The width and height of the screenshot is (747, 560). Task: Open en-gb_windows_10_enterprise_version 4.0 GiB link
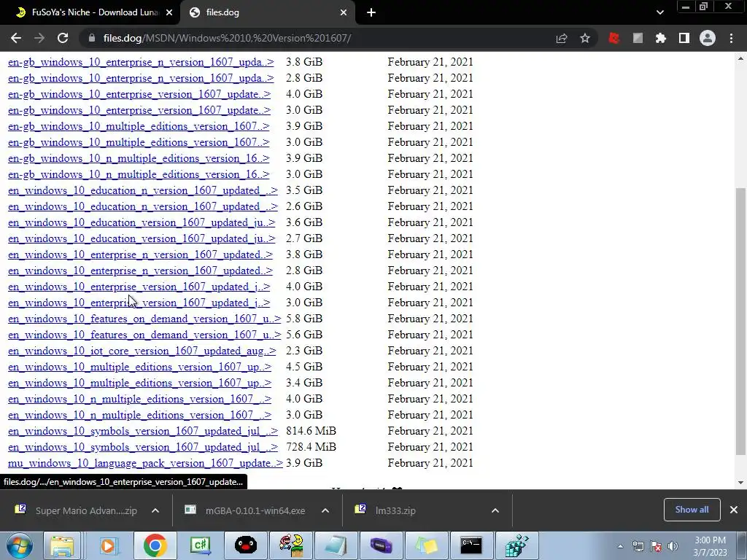(x=139, y=94)
